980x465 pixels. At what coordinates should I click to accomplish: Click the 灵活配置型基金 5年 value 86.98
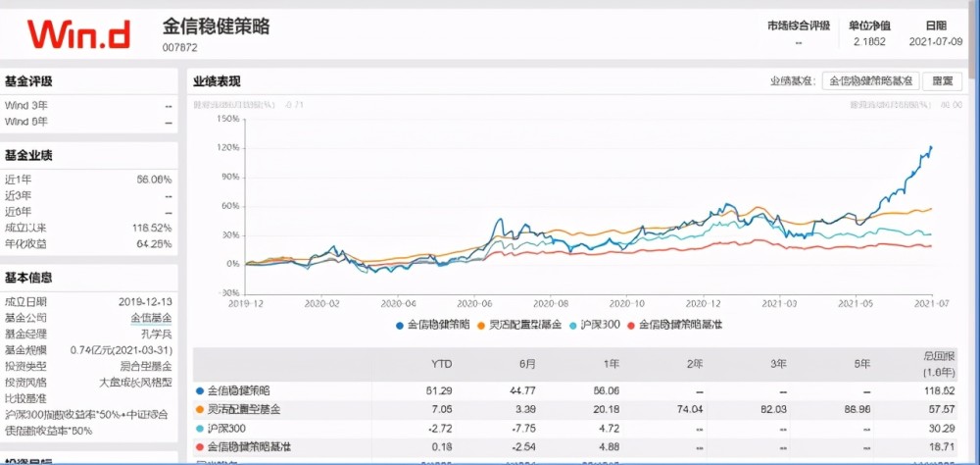point(858,410)
